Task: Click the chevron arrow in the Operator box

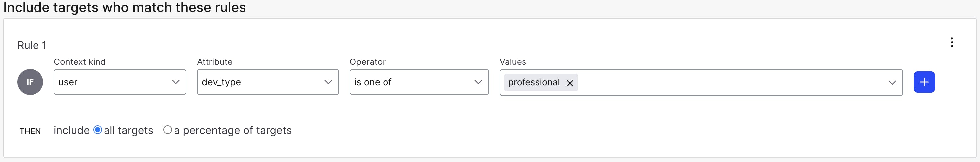Action: [478, 82]
